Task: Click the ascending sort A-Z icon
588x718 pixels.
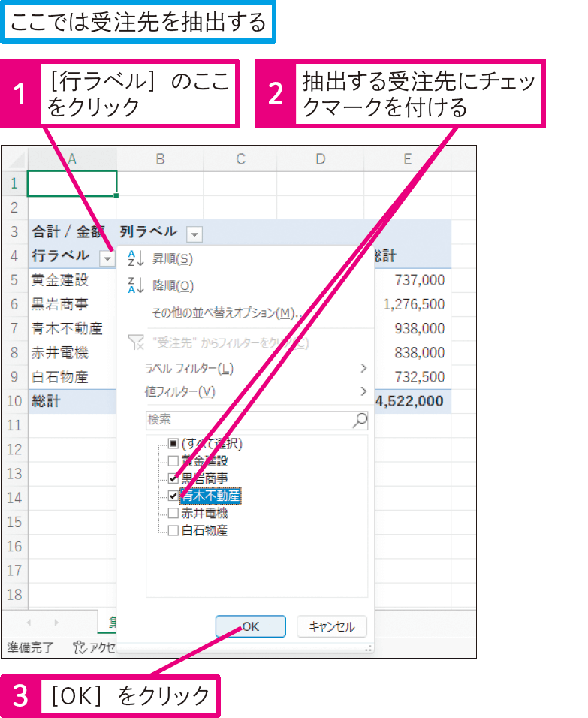Action: [136, 258]
